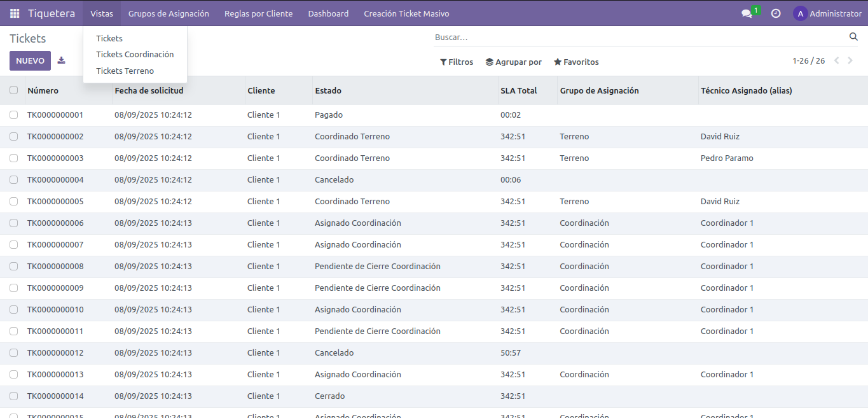Screen dimensions: 868x418
Task: Expand the Filtros dropdown
Action: tap(457, 62)
